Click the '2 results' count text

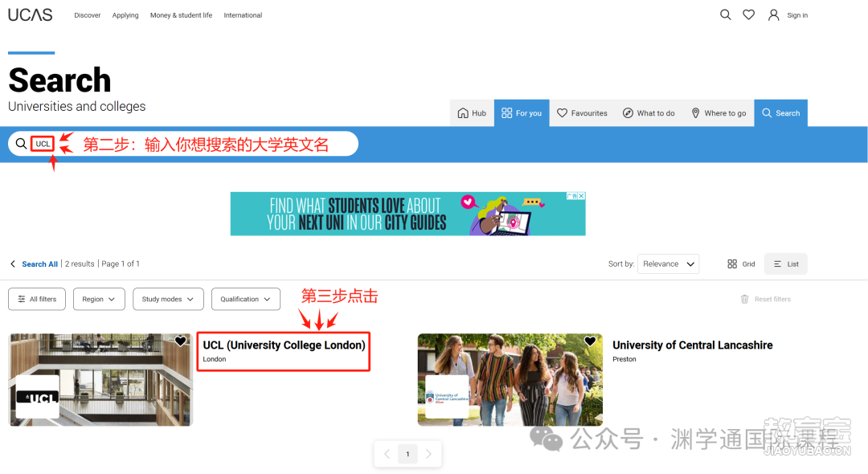click(x=80, y=264)
